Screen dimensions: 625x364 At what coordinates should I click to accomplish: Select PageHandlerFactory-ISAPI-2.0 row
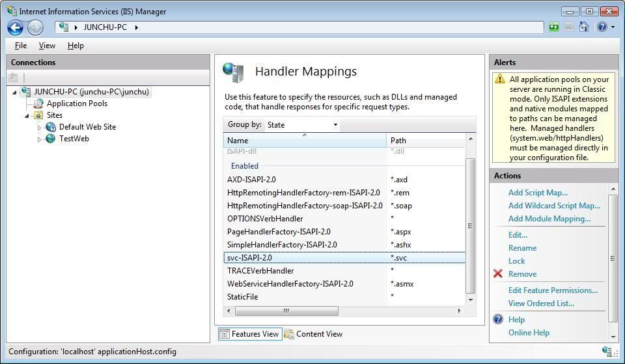pos(344,232)
